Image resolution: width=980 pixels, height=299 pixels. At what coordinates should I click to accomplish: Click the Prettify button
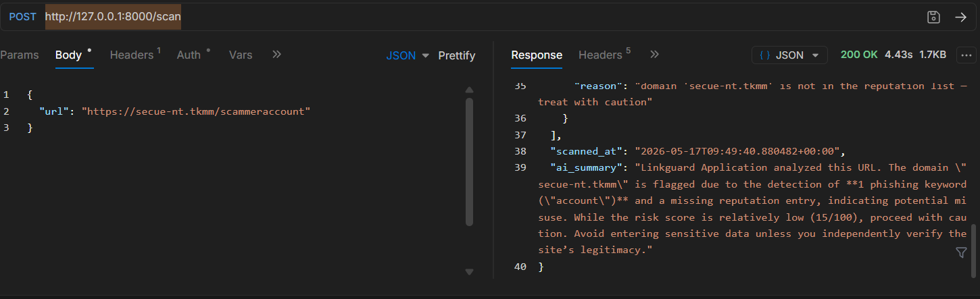(457, 55)
